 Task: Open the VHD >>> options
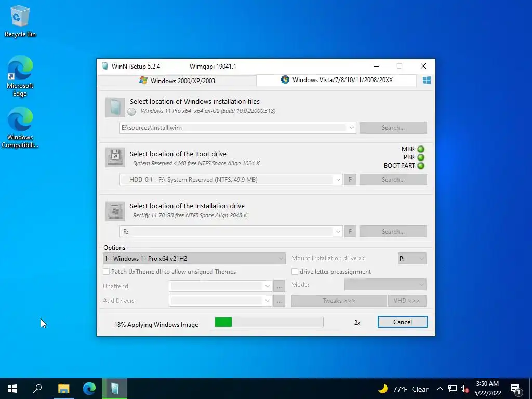click(407, 301)
